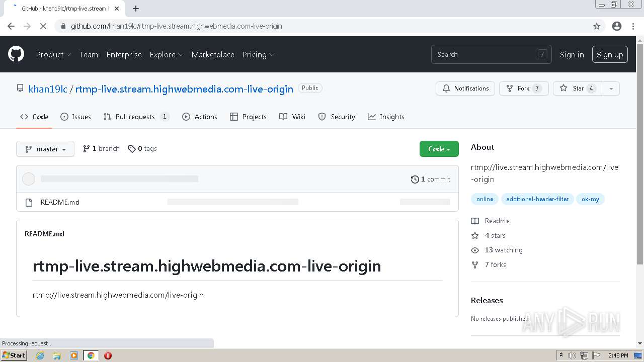Image resolution: width=644 pixels, height=362 pixels.
Task: Click the volume icon in system tray
Action: (x=572, y=355)
